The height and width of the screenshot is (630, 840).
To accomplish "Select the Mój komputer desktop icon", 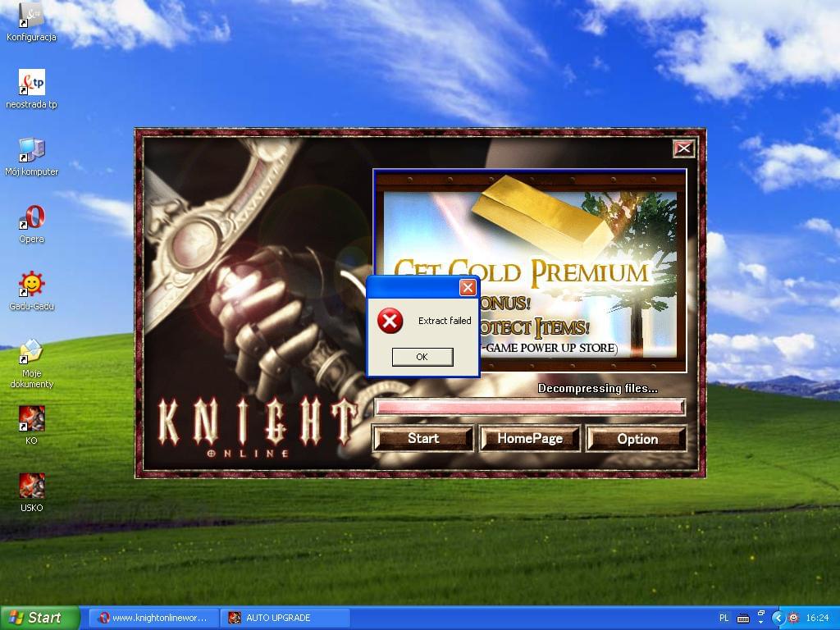I will pyautogui.click(x=32, y=157).
